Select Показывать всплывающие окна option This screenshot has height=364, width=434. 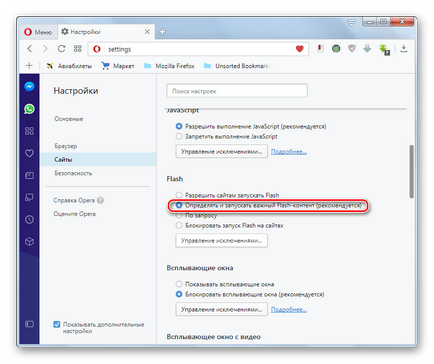tap(179, 284)
